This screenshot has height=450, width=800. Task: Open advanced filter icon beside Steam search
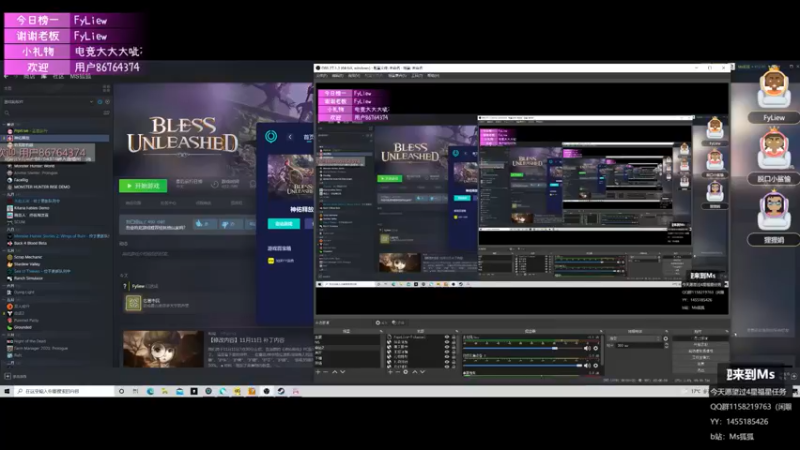(x=106, y=113)
